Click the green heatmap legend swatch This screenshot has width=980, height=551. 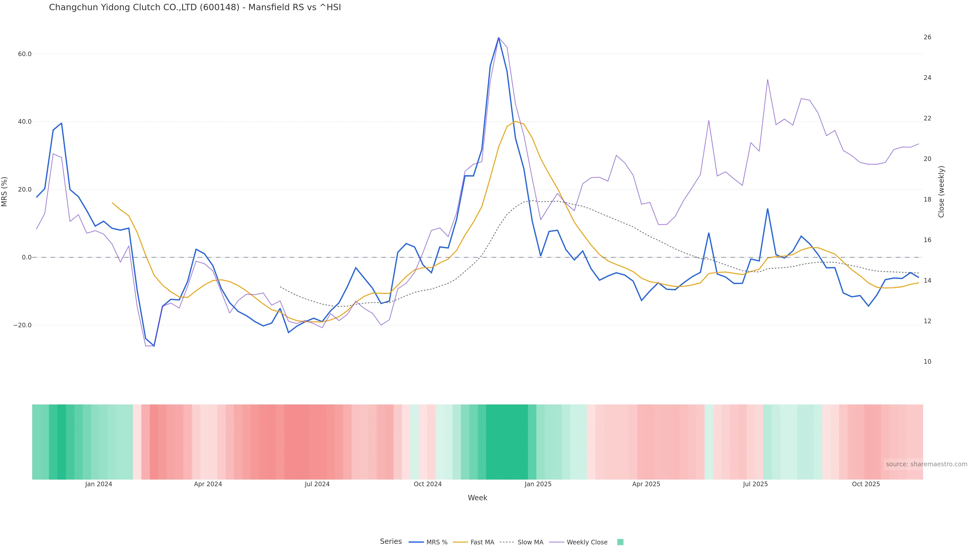[x=620, y=542]
